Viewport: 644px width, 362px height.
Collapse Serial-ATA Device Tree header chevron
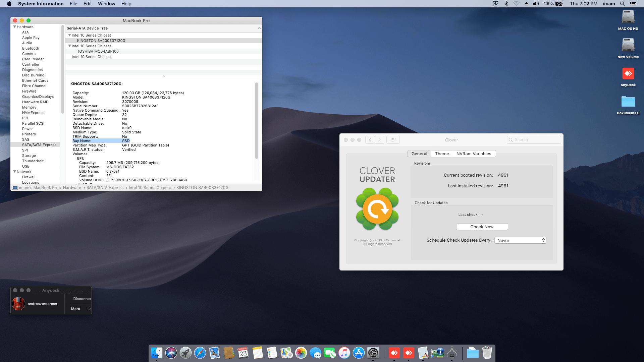(259, 28)
